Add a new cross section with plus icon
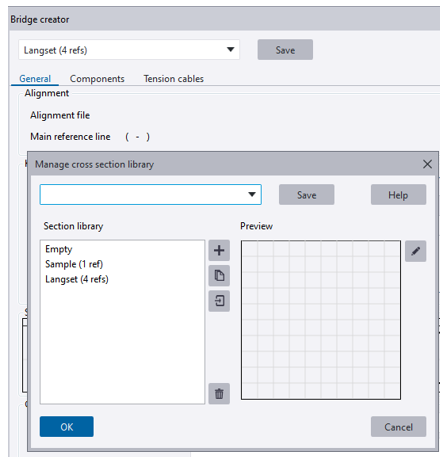The image size is (440, 457). pyautogui.click(x=219, y=250)
